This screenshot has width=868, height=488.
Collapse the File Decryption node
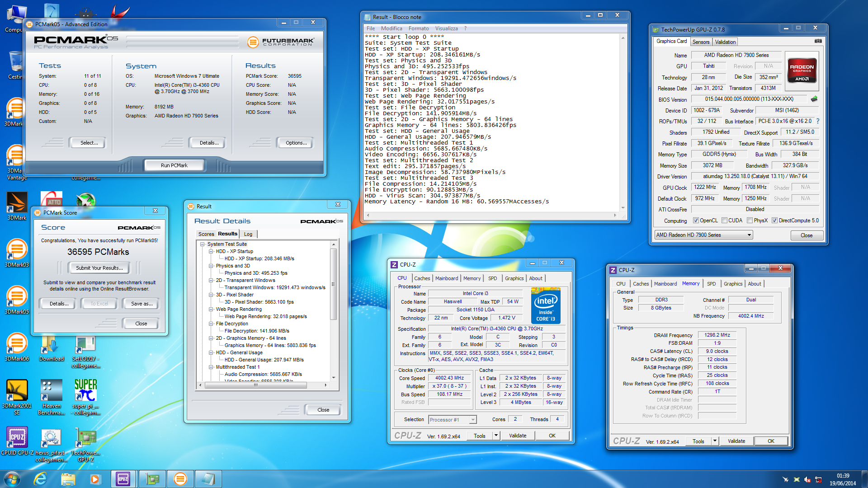211,324
